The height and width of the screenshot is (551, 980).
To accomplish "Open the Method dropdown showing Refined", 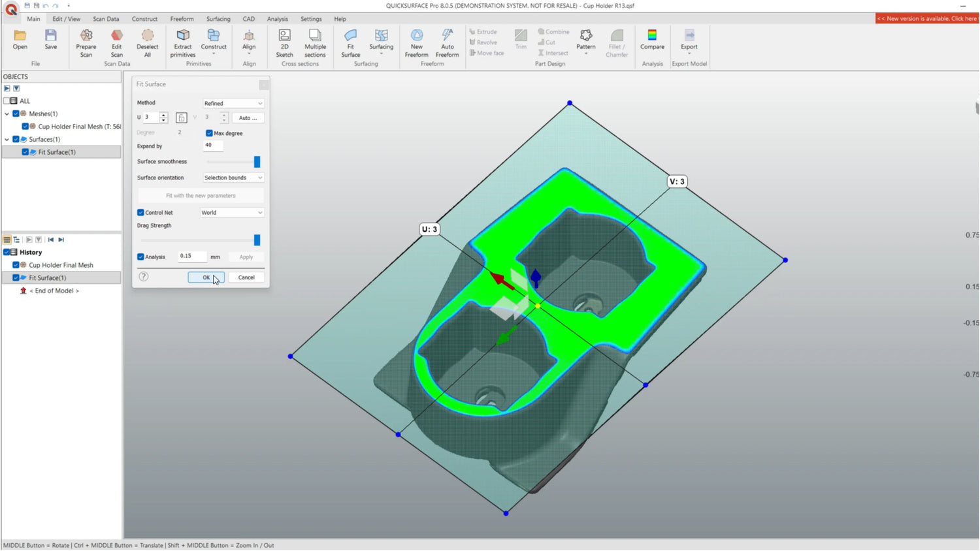I will pyautogui.click(x=233, y=103).
